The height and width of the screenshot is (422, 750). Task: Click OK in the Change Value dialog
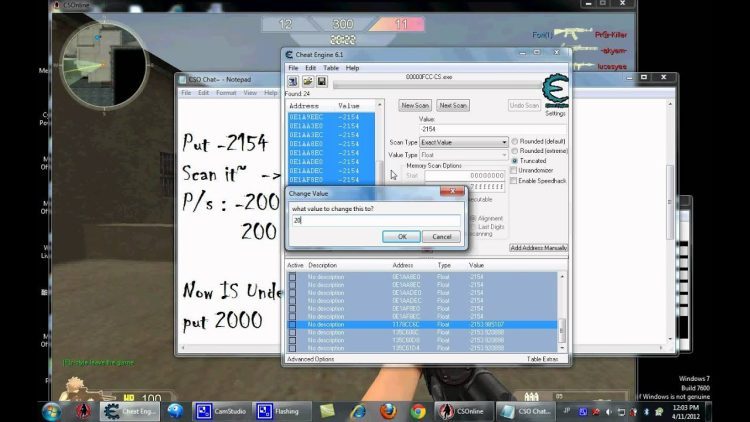(x=402, y=237)
